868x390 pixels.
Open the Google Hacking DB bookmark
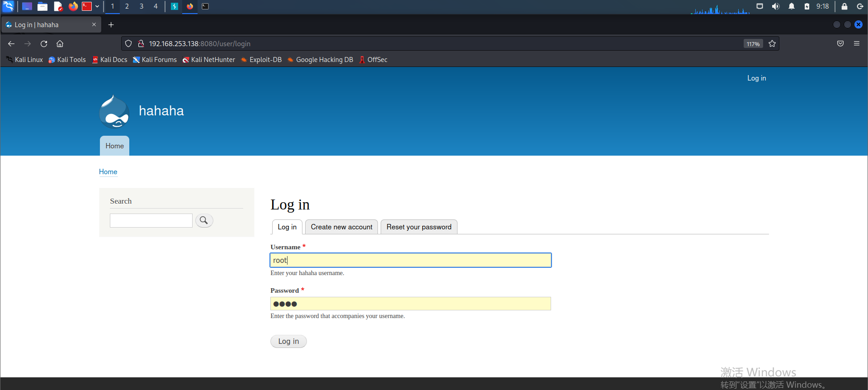(320, 60)
